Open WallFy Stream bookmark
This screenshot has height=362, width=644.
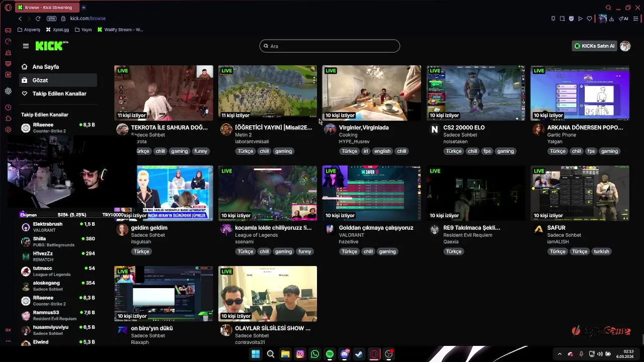(120, 30)
